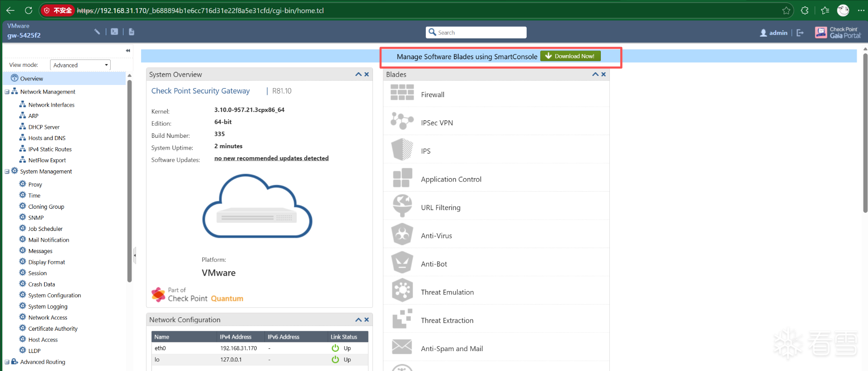Open Certificate Authority page

(53, 329)
